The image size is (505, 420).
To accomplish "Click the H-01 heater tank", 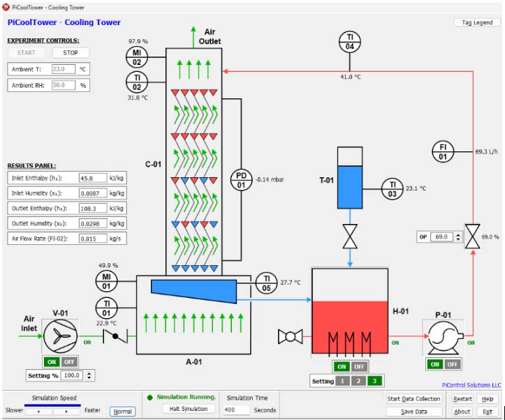I will pos(350,311).
